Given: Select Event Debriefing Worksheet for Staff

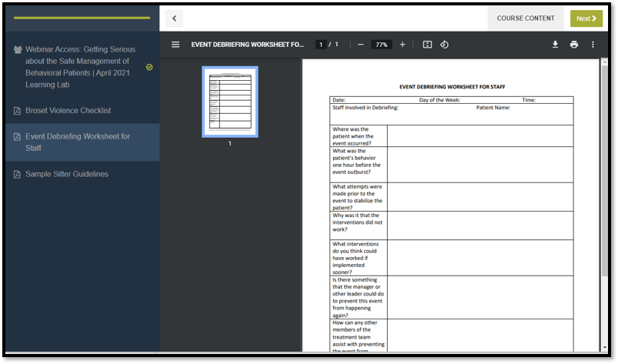Looking at the screenshot, I should 77,142.
